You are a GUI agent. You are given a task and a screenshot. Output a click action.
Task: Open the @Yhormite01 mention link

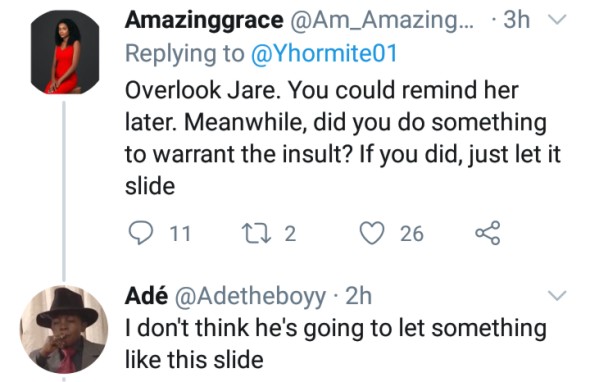[324, 53]
